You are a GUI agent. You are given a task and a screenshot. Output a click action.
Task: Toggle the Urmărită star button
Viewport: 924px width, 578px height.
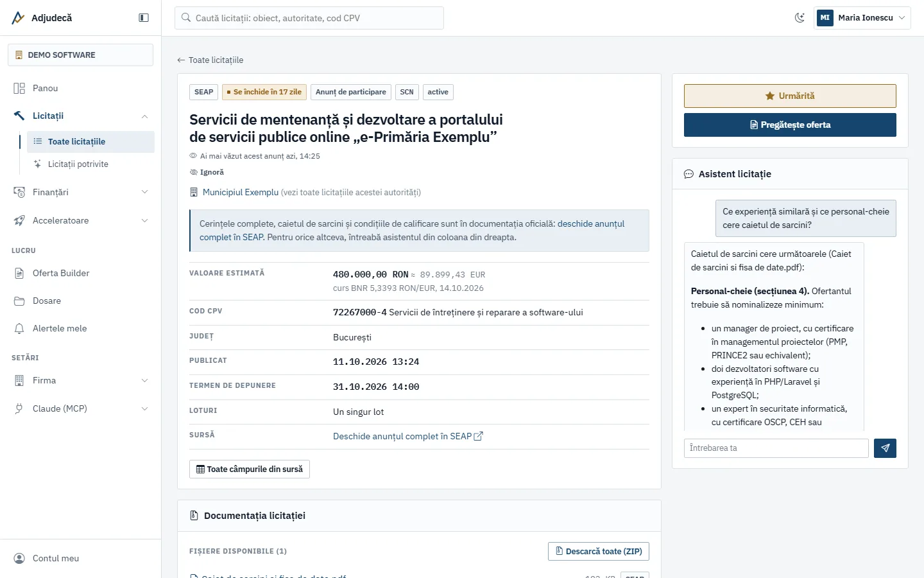[x=790, y=96]
